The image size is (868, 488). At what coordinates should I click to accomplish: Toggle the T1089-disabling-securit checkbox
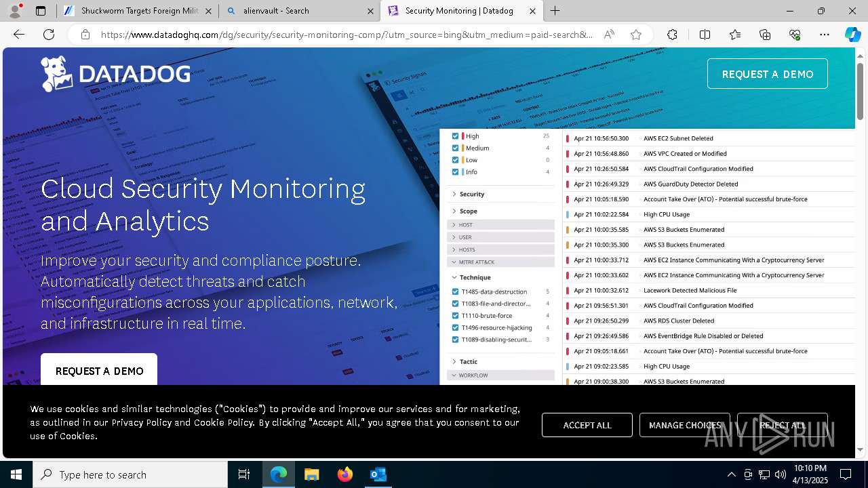click(x=456, y=340)
